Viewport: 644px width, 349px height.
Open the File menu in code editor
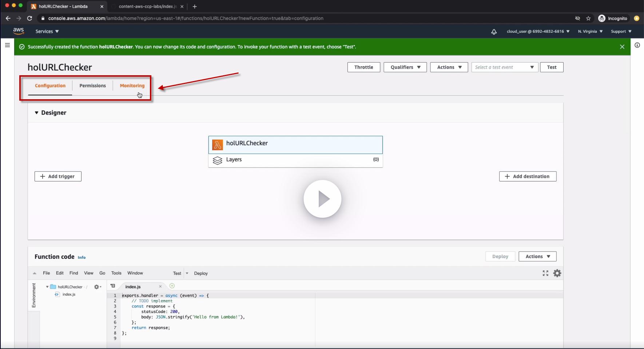coord(47,273)
